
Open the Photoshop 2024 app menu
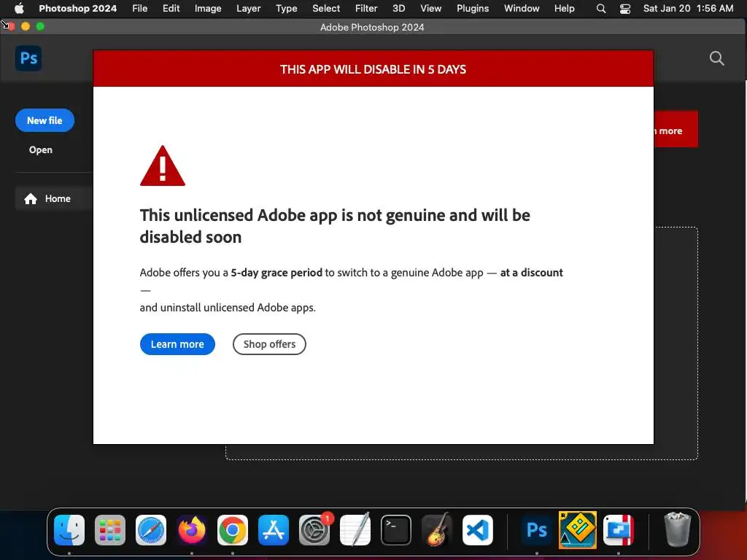[x=77, y=9]
